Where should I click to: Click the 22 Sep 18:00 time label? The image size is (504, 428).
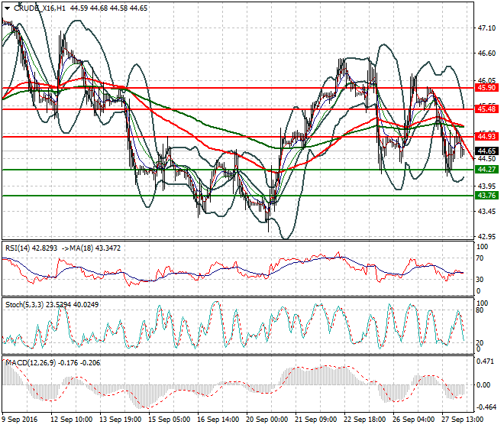pyautogui.click(x=365, y=420)
